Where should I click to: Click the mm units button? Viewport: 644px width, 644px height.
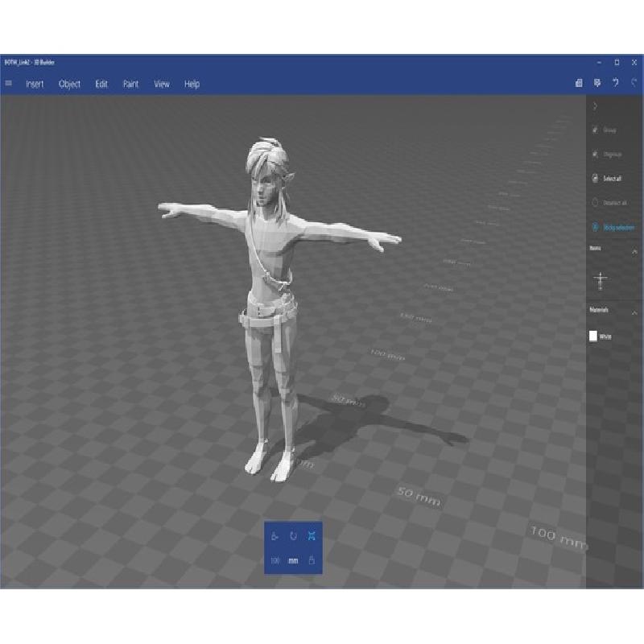[x=293, y=560]
